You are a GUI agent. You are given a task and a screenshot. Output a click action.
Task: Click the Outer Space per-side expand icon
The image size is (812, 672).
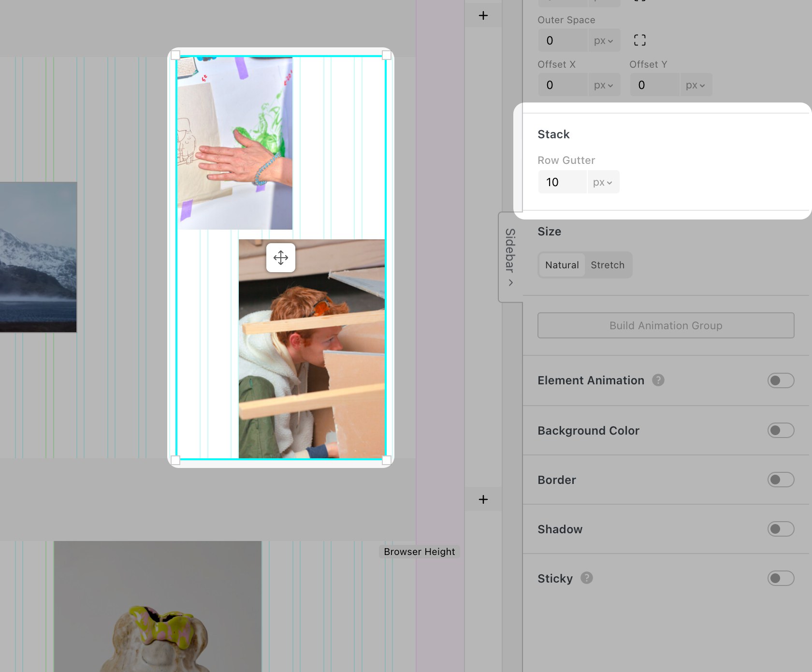pyautogui.click(x=639, y=40)
